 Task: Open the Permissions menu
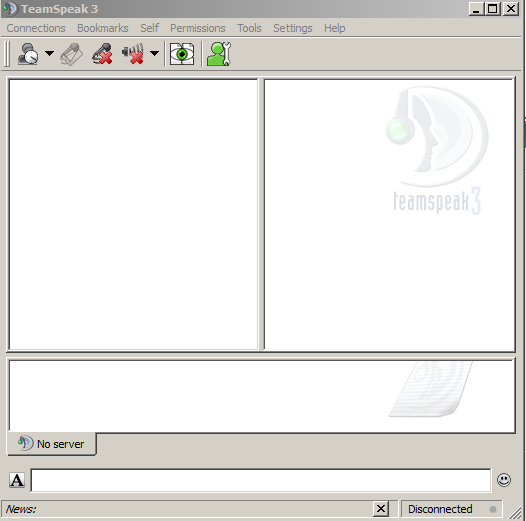pos(198,28)
